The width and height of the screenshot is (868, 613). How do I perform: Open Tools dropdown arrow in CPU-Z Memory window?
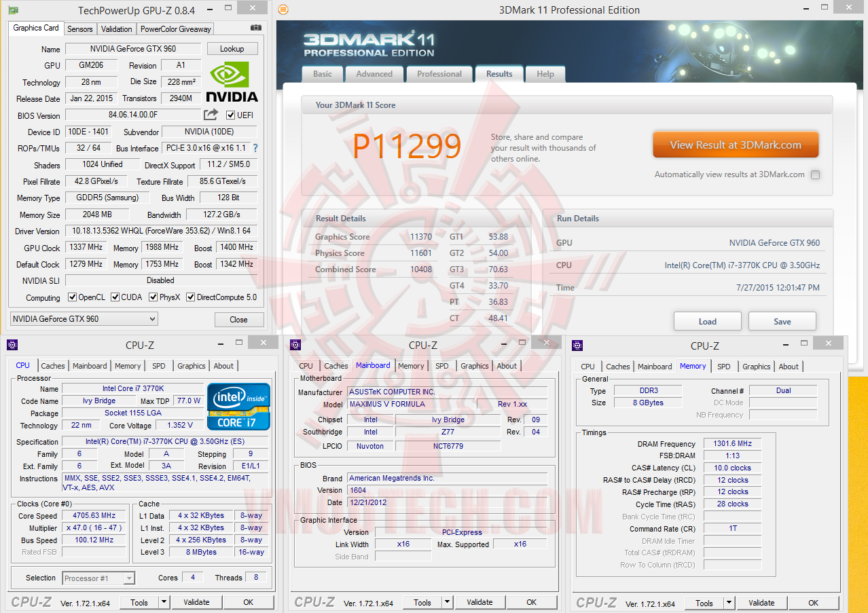pos(729,603)
